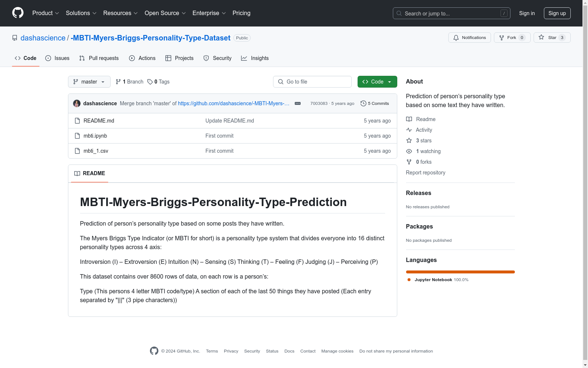Click Manage cookies in the footer

pos(337,351)
